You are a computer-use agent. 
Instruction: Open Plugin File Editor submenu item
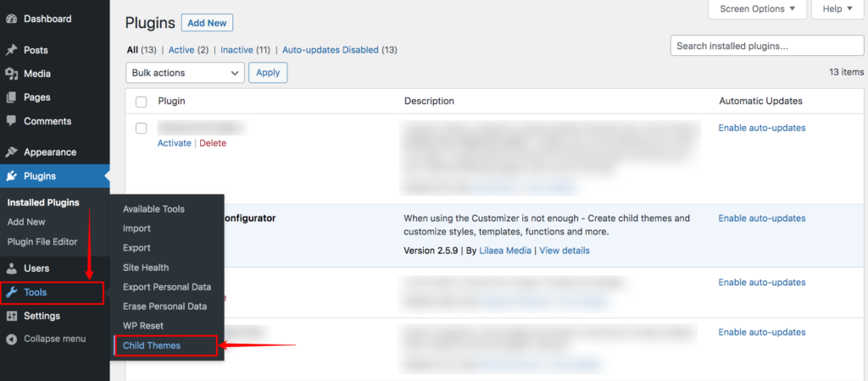pos(42,241)
